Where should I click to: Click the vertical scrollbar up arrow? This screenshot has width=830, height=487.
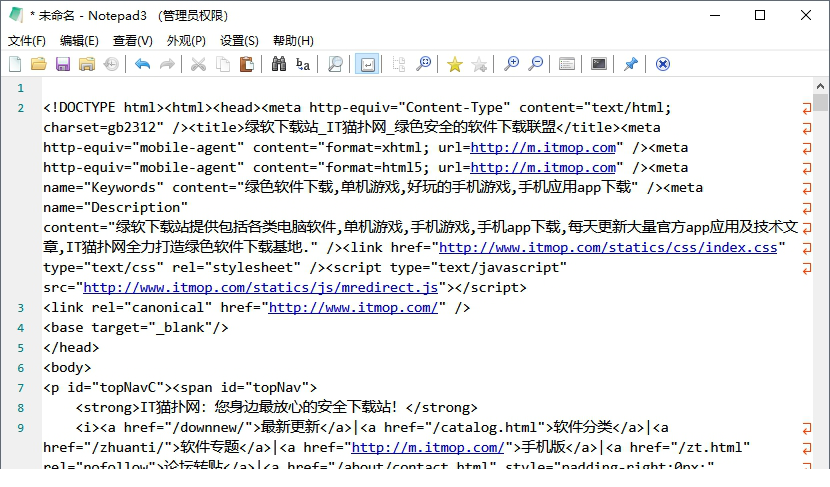coord(821,86)
